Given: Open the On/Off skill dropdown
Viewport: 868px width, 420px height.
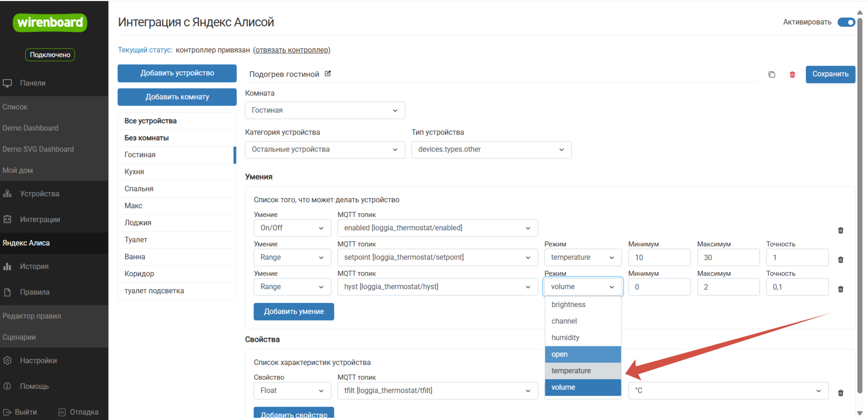Looking at the screenshot, I should [292, 228].
